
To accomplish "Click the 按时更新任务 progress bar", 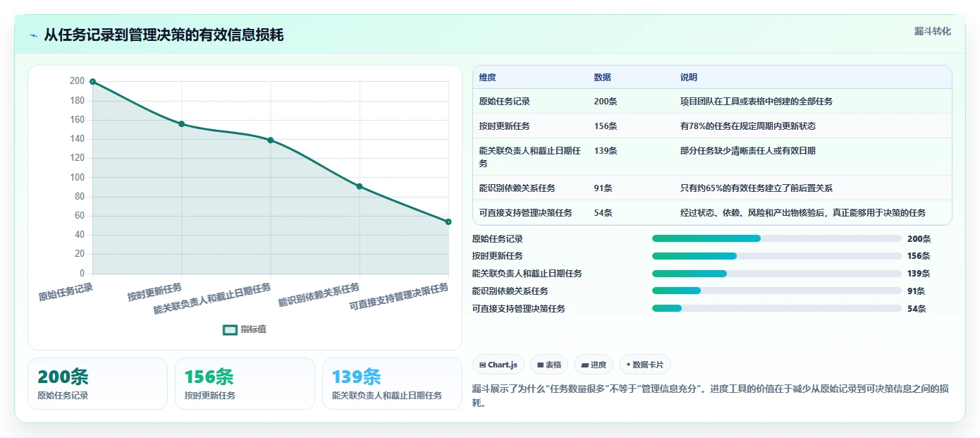I will click(x=777, y=256).
